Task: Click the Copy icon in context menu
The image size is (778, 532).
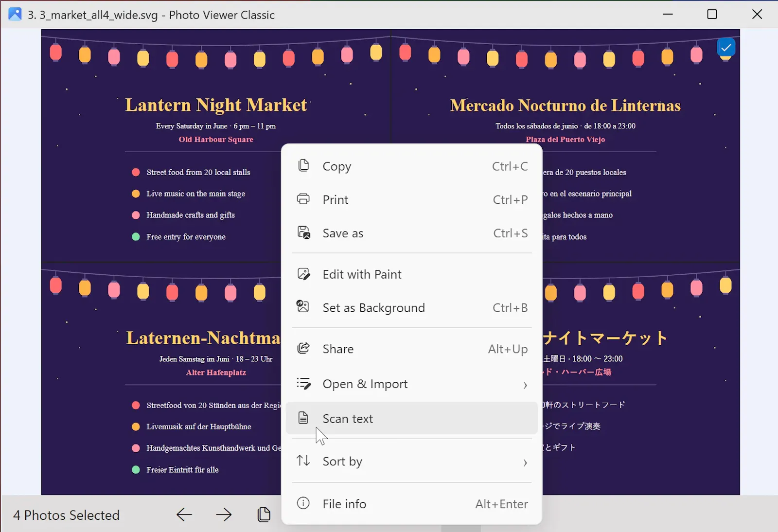Action: (303, 166)
